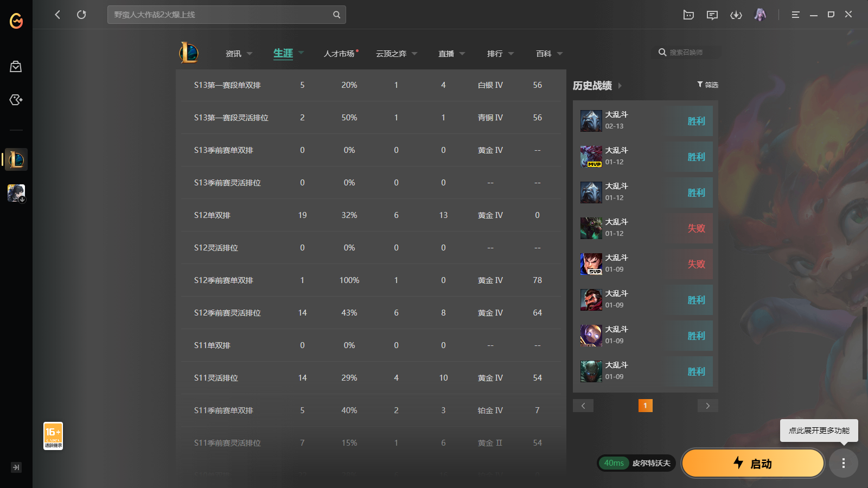Expand the 云顶之弈 dropdown arrow
Viewport: 868px width, 488px height.
[x=414, y=54]
